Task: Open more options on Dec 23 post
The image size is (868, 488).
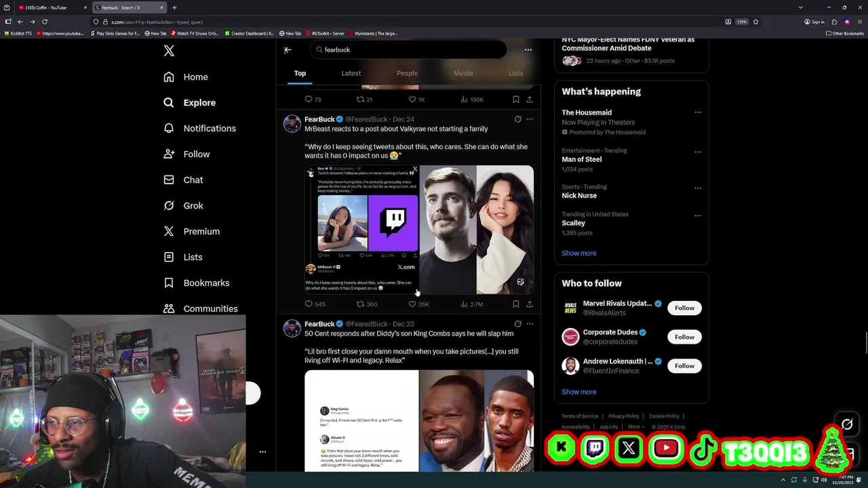Action: click(530, 324)
